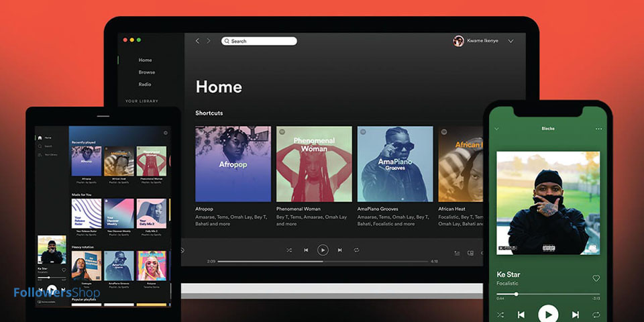The image size is (644, 322).
Task: Seek on the laptop's song progress bar
Action: click(323, 261)
